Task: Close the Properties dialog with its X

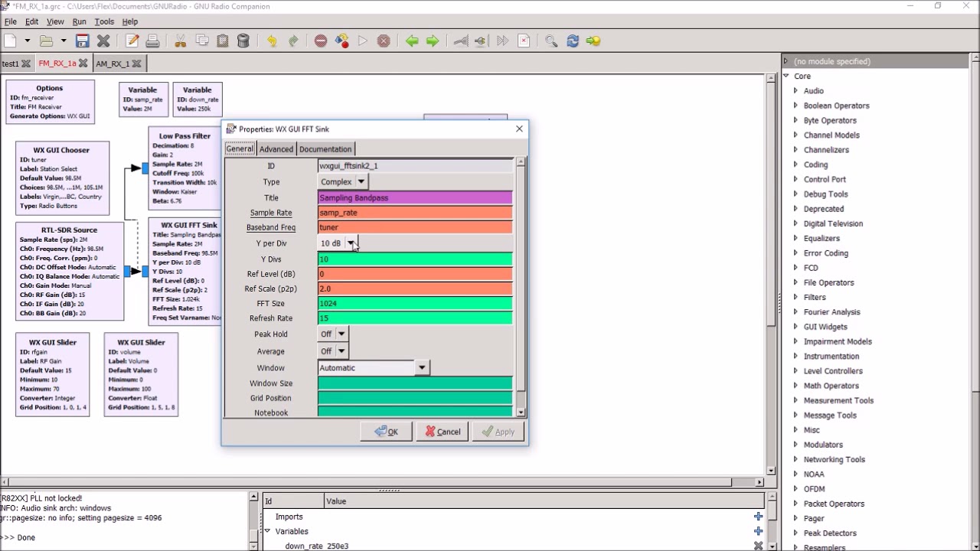Action: 519,129
